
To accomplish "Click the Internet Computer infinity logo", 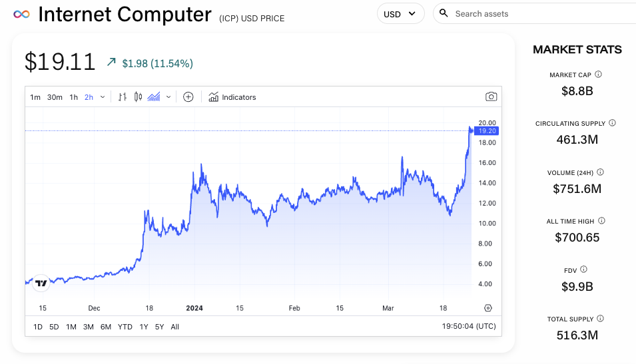I will point(23,14).
